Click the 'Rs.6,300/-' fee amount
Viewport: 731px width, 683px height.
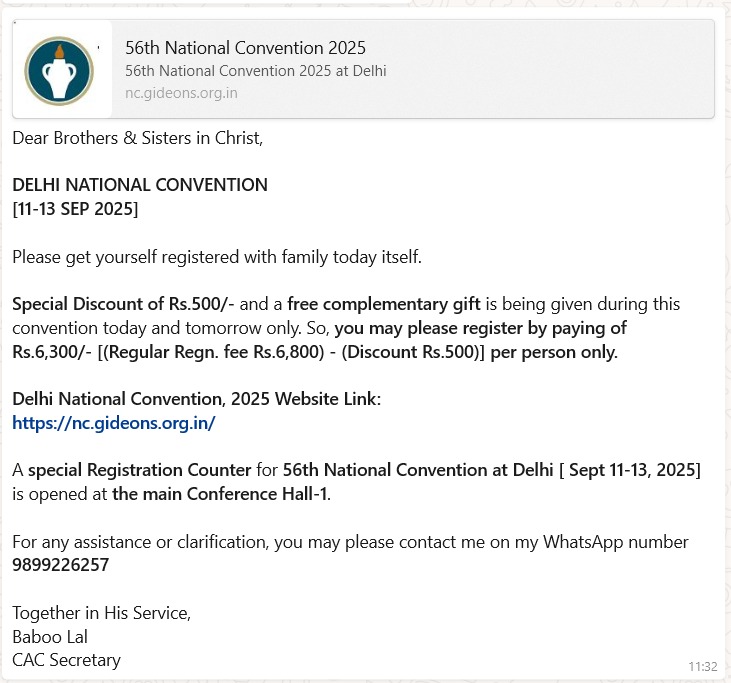(52, 352)
